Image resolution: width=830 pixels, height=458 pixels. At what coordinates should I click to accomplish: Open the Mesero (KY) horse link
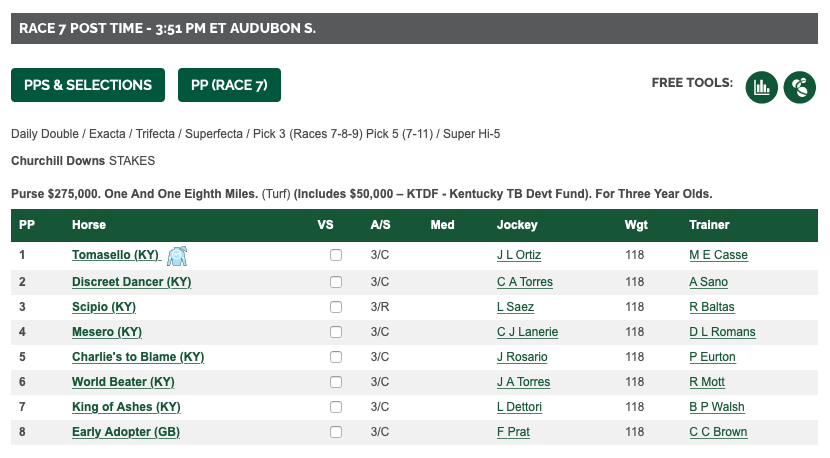(x=107, y=332)
